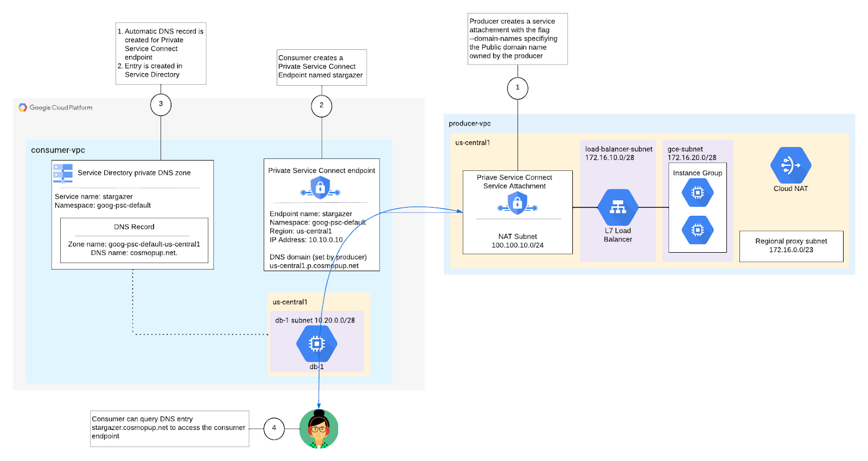Click the Cloud NAT icon

[790, 165]
